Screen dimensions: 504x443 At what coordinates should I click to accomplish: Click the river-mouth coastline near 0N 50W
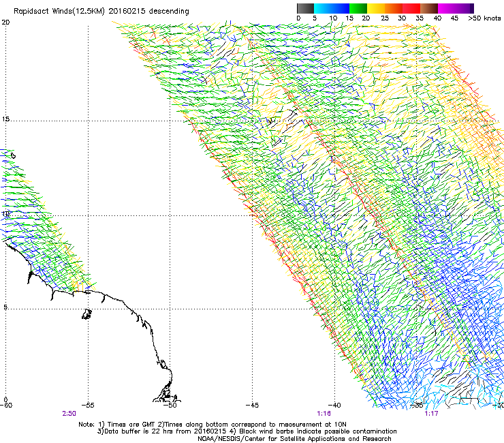click(166, 391)
